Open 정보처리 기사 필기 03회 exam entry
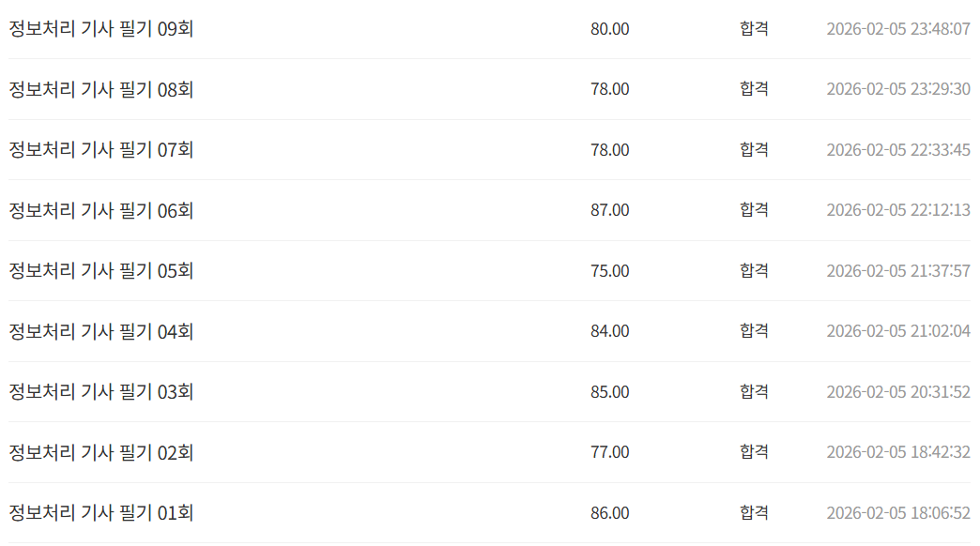The width and height of the screenshot is (980, 546). 100,392
